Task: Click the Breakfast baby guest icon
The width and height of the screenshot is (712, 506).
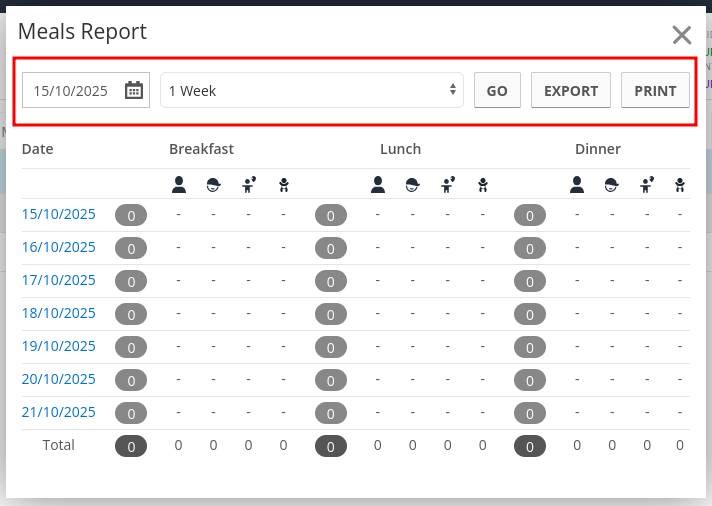Action: click(283, 184)
